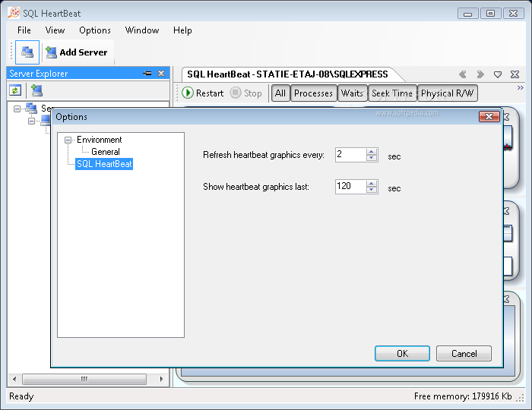Select Environment in the Options tree
This screenshot has height=410, width=532.
(x=100, y=140)
